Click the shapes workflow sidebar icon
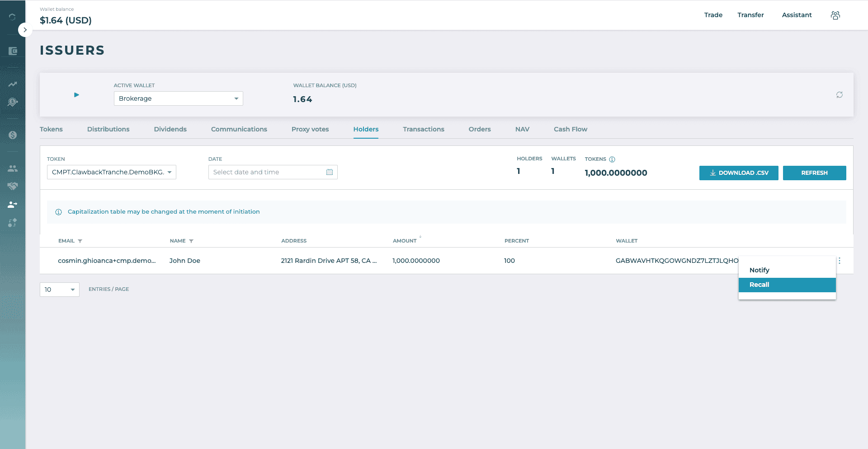868x449 pixels. tap(13, 223)
